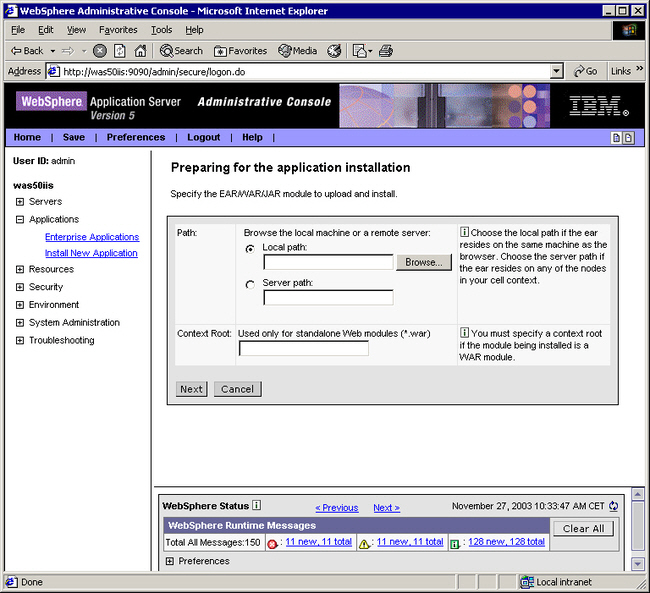This screenshot has height=593, width=650.
Task: Click the info icon beside context root help
Action: tap(464, 333)
